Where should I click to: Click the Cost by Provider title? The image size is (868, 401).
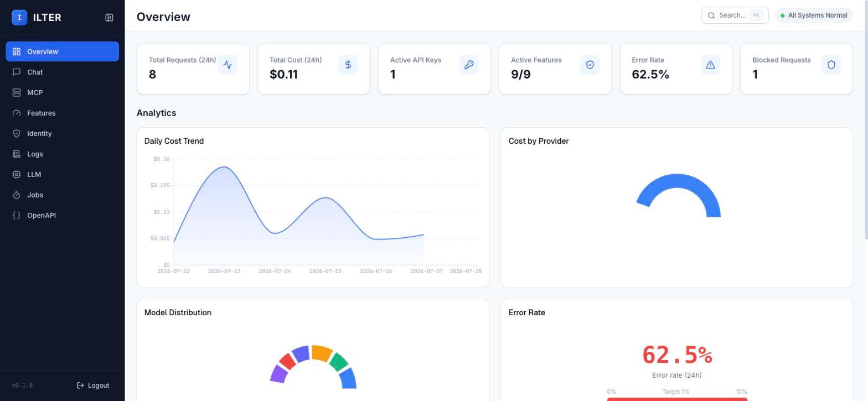(539, 141)
